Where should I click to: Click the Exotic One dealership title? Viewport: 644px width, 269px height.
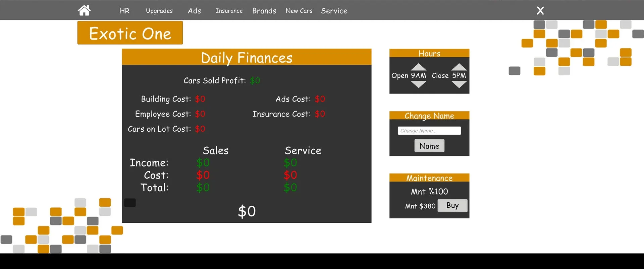point(130,33)
